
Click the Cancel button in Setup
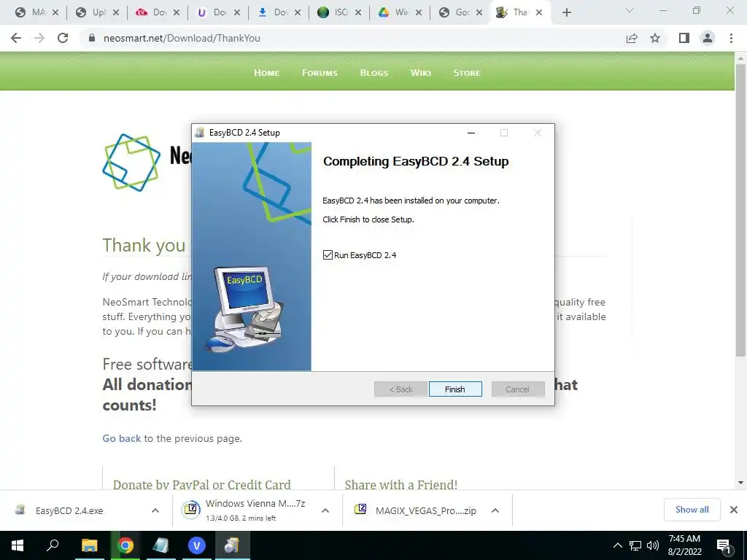518,389
